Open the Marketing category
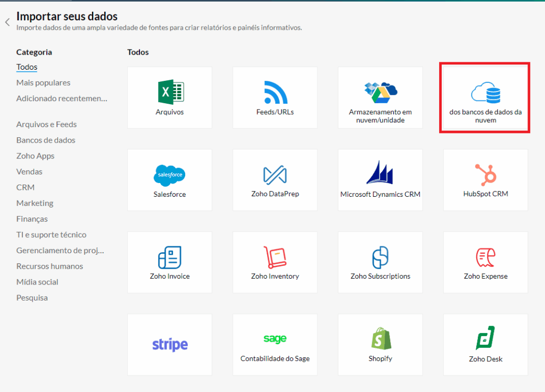Screen dimensions: 545x392 point(35,203)
